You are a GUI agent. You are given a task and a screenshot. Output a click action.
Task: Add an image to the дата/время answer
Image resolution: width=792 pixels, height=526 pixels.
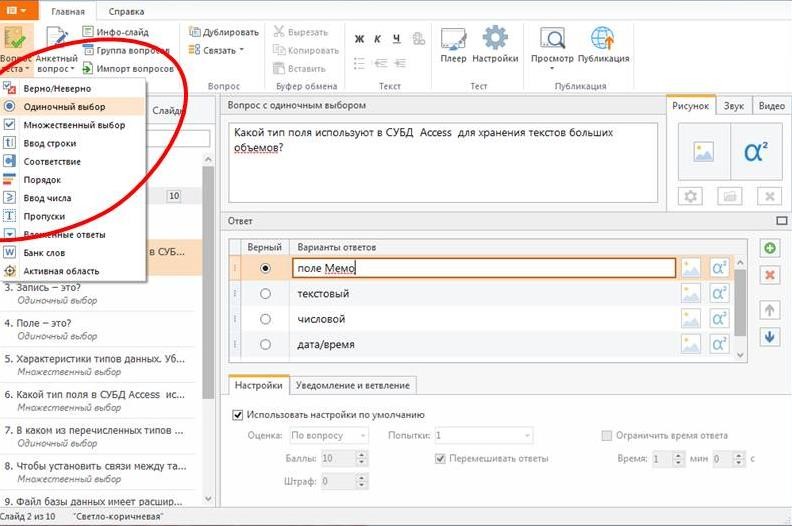(690, 344)
